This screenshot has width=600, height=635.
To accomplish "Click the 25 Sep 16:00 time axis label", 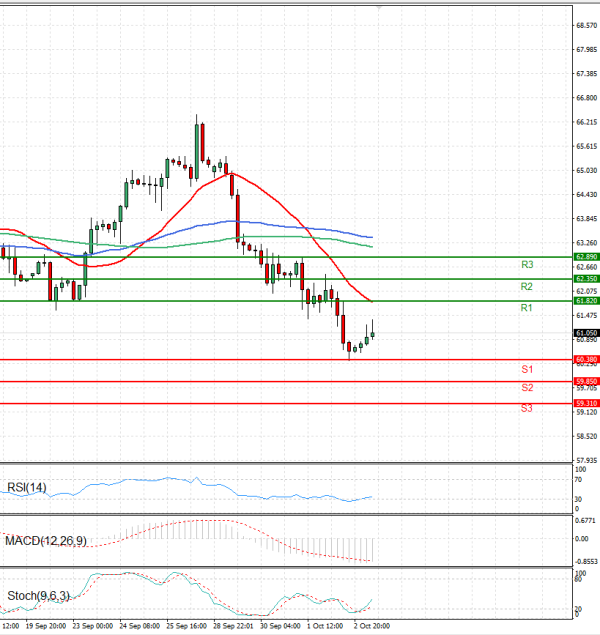I will (x=186, y=625).
